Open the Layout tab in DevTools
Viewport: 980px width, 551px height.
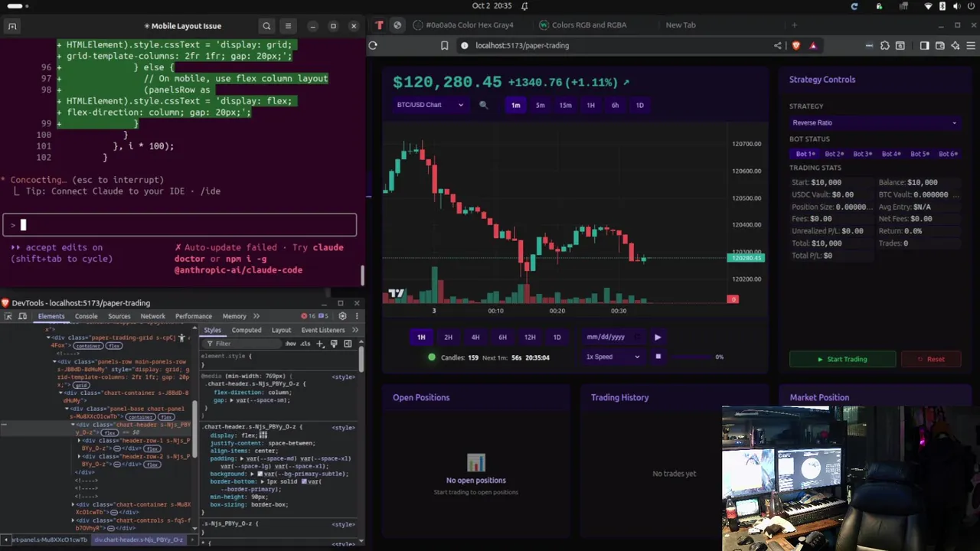tap(281, 330)
